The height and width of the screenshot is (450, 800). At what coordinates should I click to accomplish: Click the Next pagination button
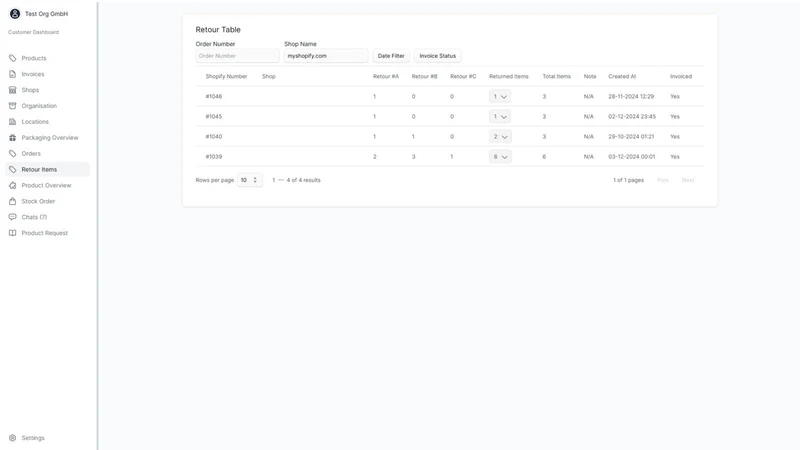point(688,180)
